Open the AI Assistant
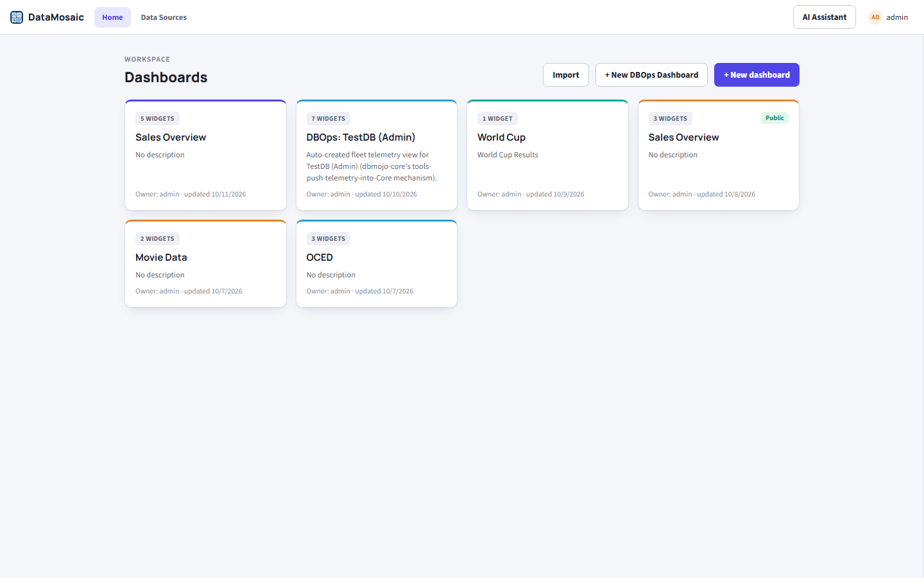 click(825, 17)
